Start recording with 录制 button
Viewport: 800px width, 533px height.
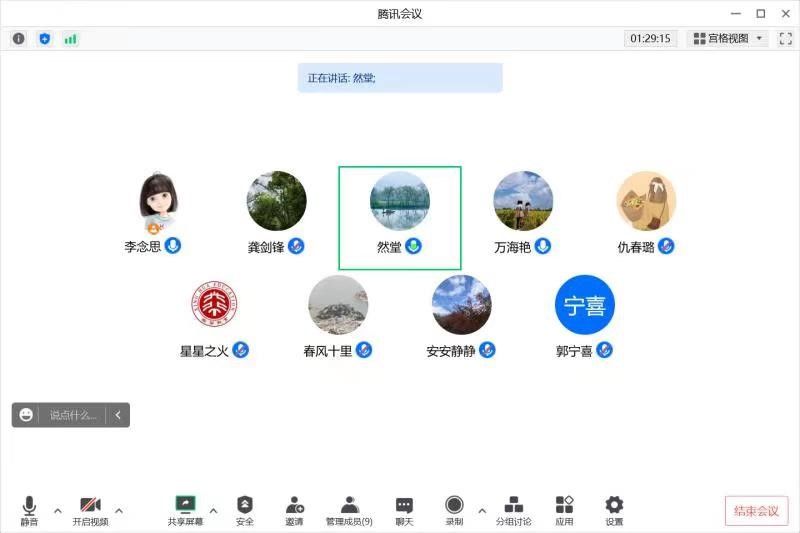tap(454, 510)
